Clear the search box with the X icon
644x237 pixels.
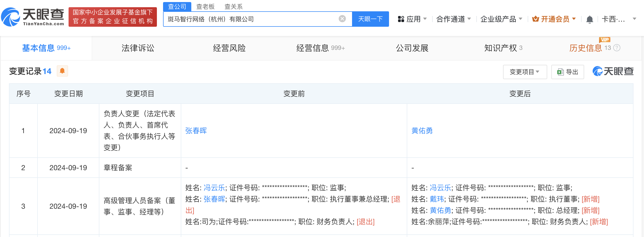coord(342,18)
